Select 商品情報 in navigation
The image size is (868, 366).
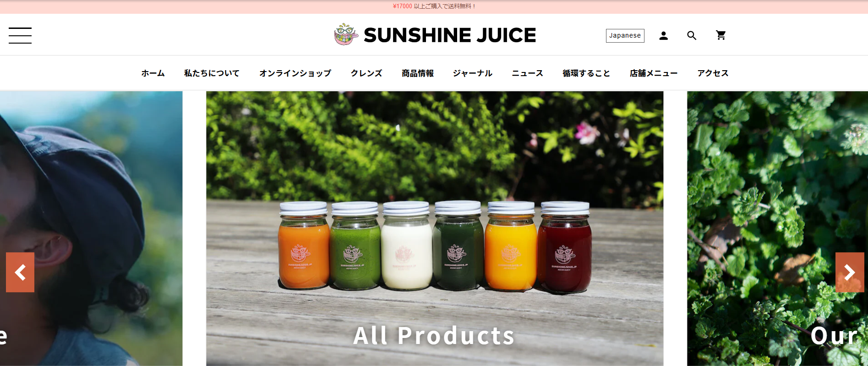coord(417,73)
